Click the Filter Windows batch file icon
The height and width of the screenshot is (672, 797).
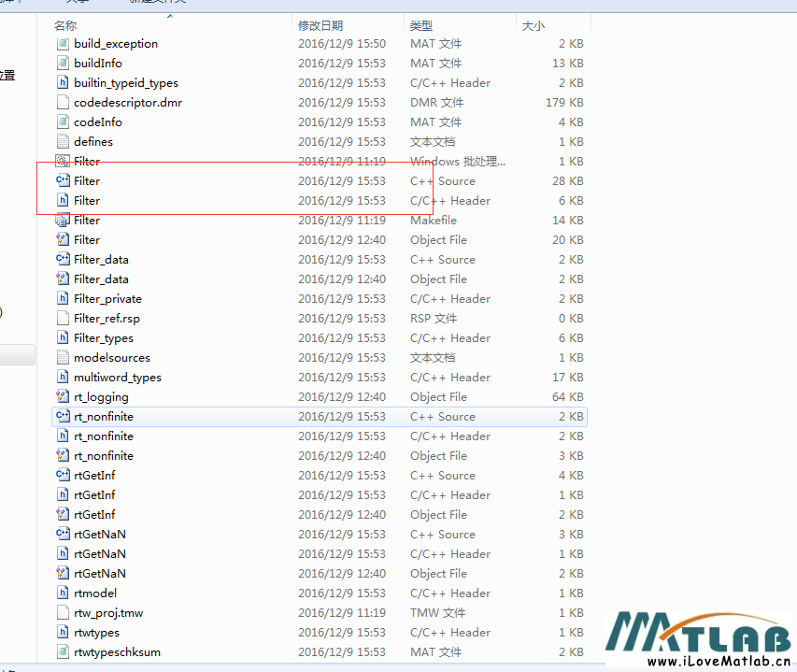[x=63, y=161]
